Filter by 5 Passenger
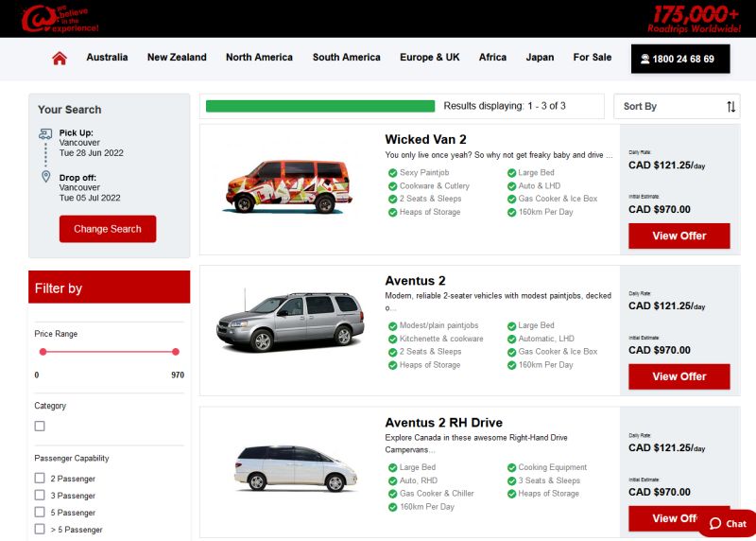The height and width of the screenshot is (541, 756). (x=40, y=512)
